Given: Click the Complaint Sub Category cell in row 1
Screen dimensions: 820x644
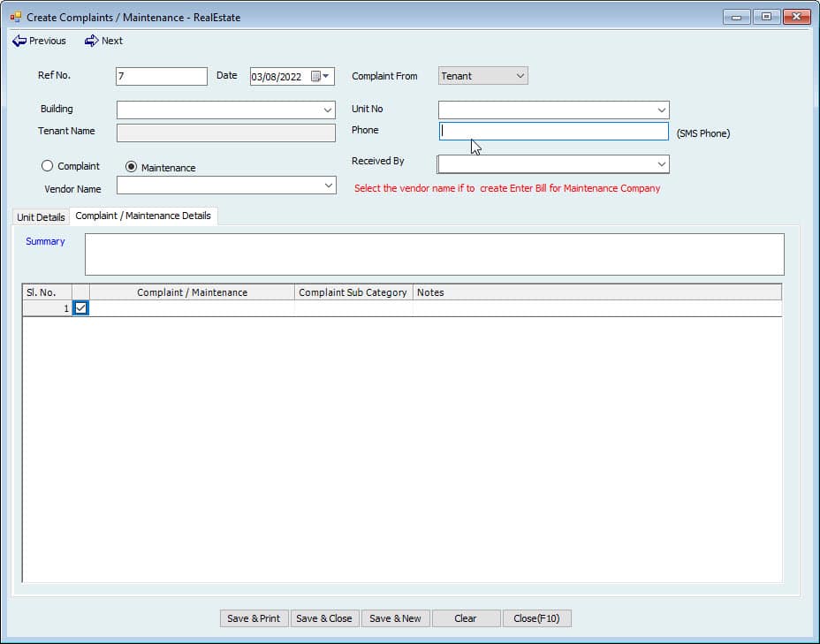Looking at the screenshot, I should [x=353, y=308].
